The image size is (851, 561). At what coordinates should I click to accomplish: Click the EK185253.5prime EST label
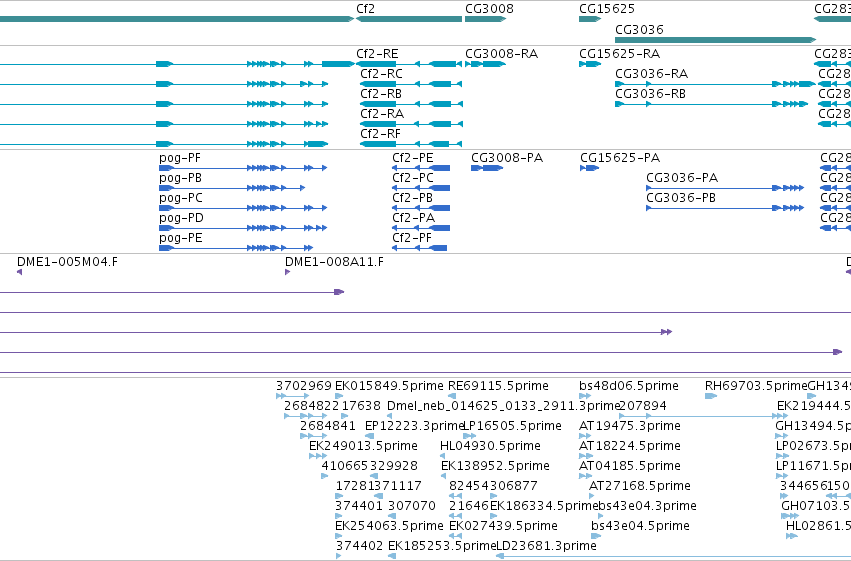442,546
